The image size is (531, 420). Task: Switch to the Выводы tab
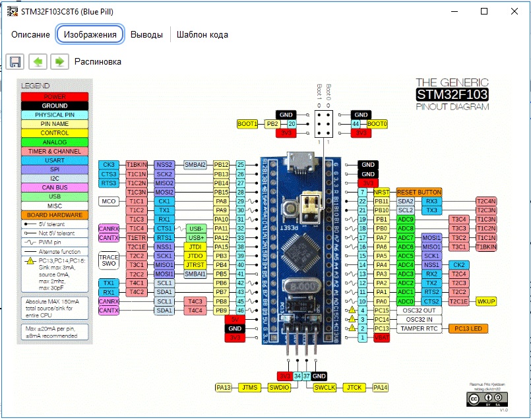click(x=146, y=35)
